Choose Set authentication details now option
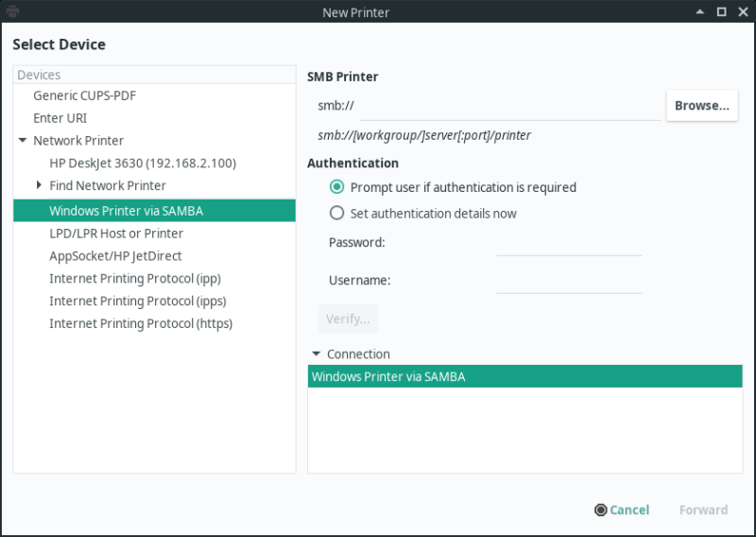Viewport: 756px width, 537px height. tap(335, 214)
